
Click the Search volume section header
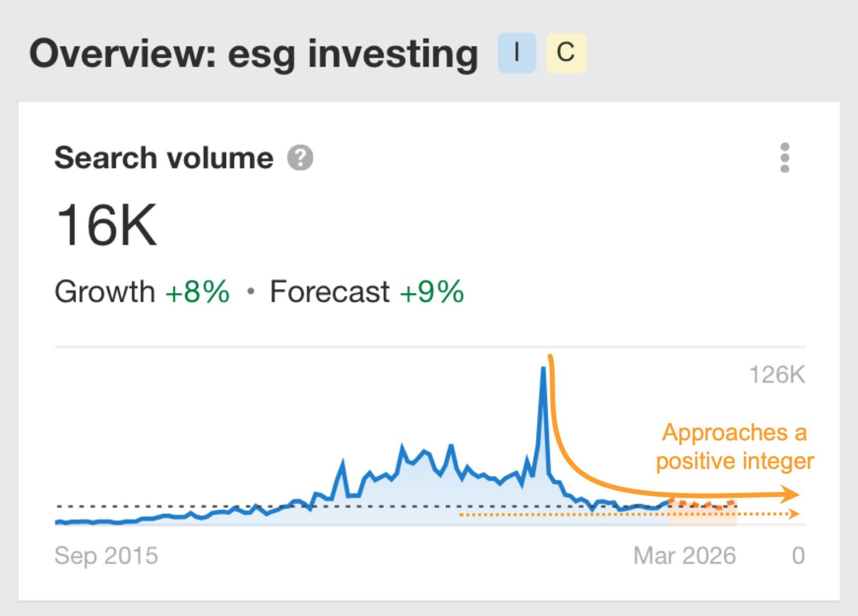click(x=164, y=158)
